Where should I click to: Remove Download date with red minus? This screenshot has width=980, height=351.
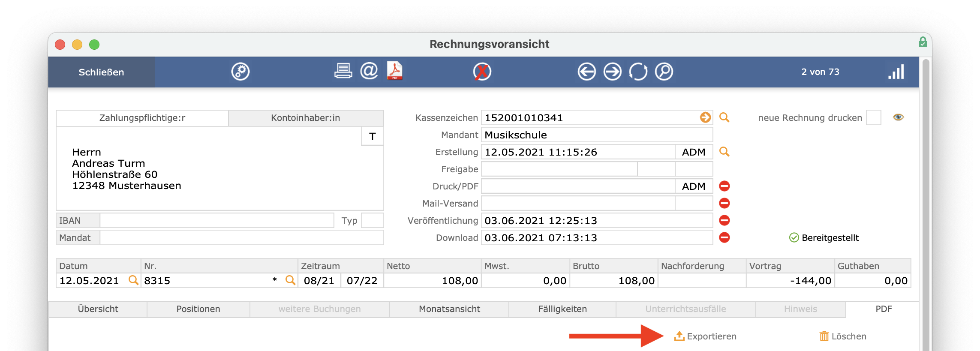pyautogui.click(x=724, y=237)
